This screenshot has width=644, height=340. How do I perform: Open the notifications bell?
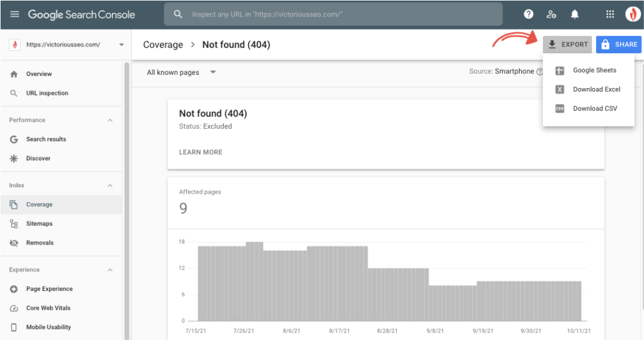pyautogui.click(x=574, y=14)
